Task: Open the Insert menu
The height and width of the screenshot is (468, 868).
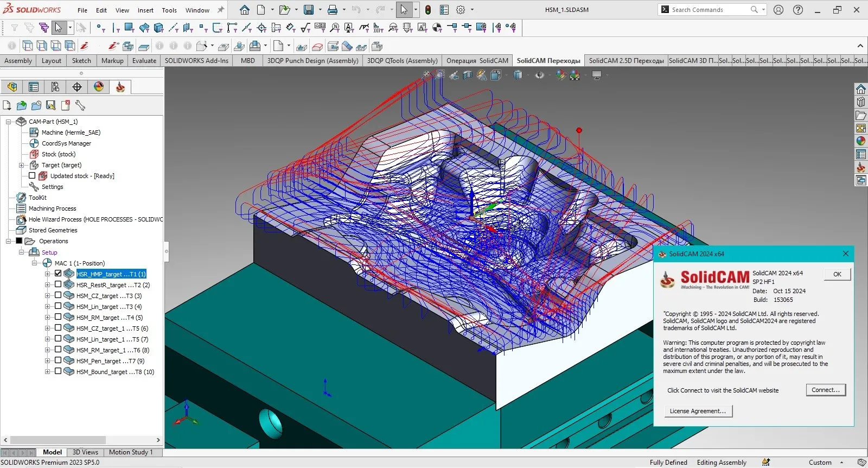Action: (x=145, y=10)
